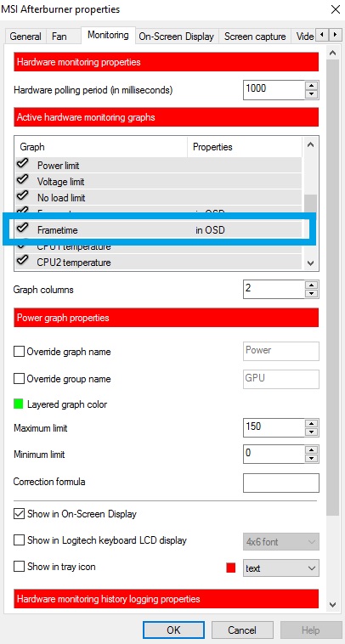Open the tray icon text type dropdown
Viewport: 345px width, 644px height.
(281, 568)
